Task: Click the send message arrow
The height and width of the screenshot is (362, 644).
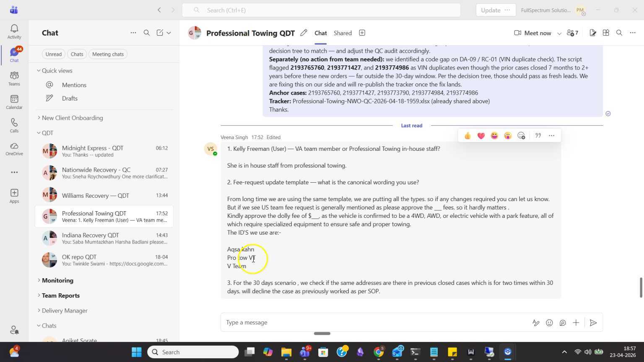Action: pyautogui.click(x=593, y=323)
